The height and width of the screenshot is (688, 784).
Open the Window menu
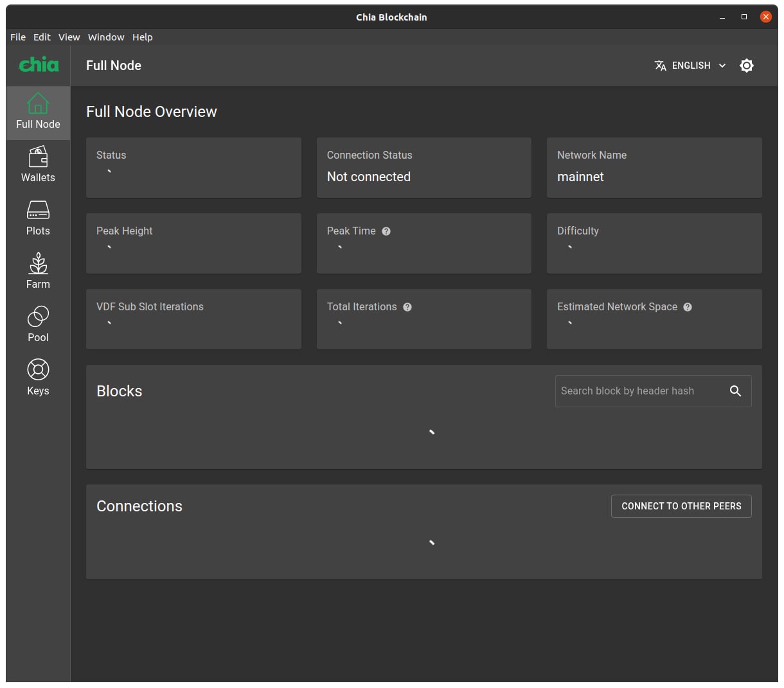pos(106,37)
